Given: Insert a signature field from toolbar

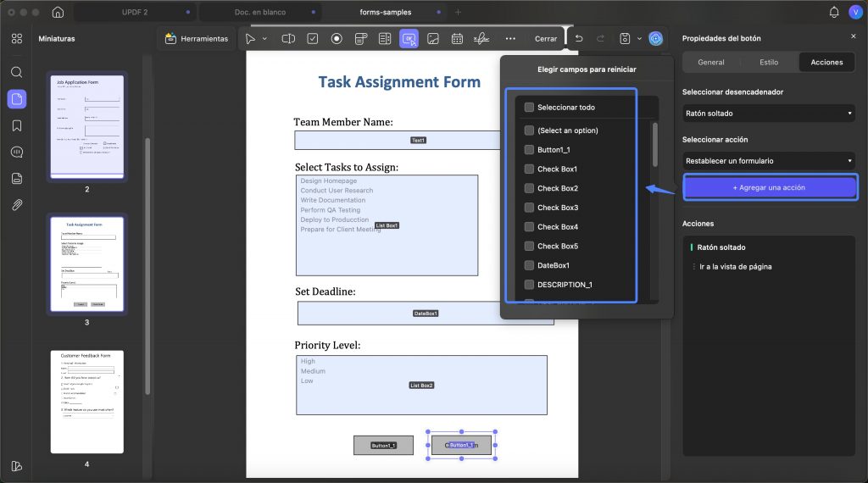Looking at the screenshot, I should click(481, 39).
